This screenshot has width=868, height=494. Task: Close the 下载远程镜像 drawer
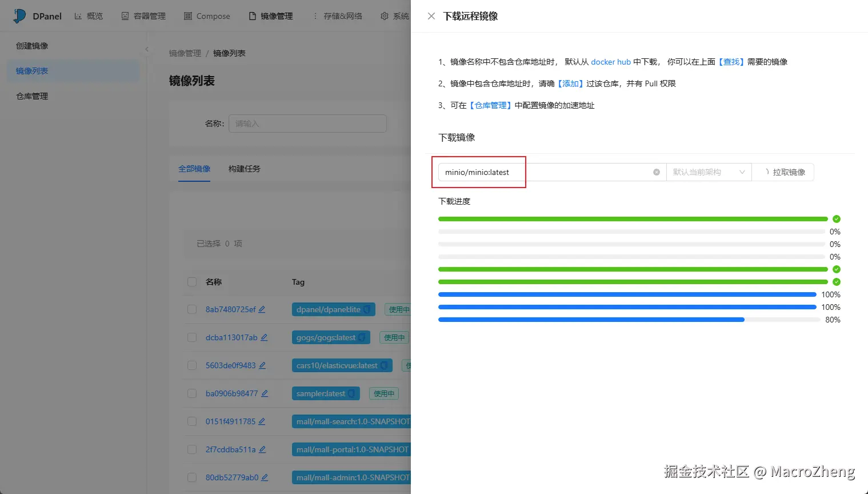point(431,16)
